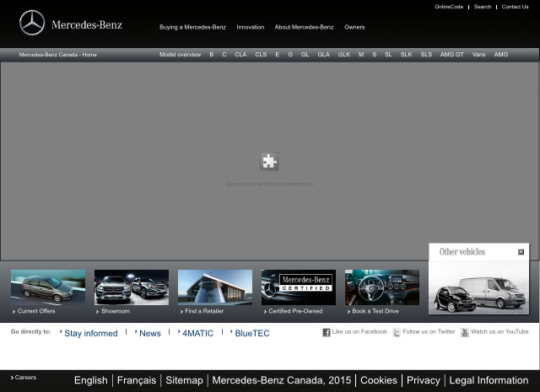The image size is (540, 392).
Task: Open the Sitemap footer link
Action: tap(184, 380)
